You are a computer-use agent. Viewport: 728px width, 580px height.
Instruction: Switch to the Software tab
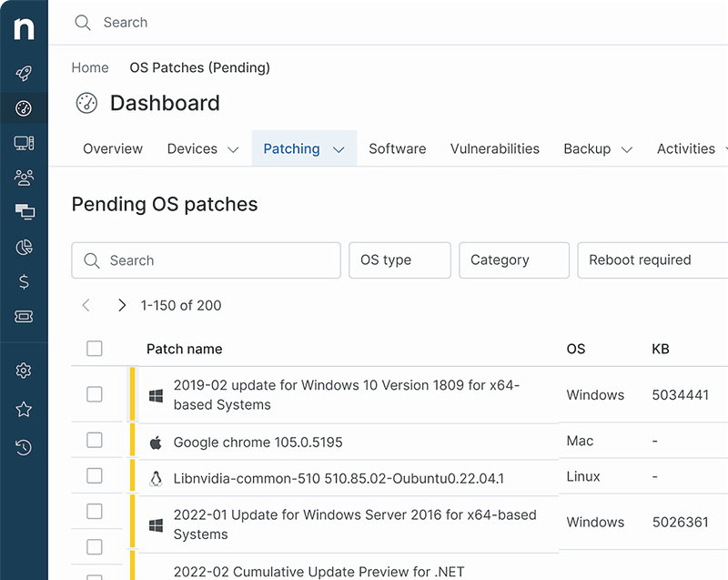click(398, 148)
